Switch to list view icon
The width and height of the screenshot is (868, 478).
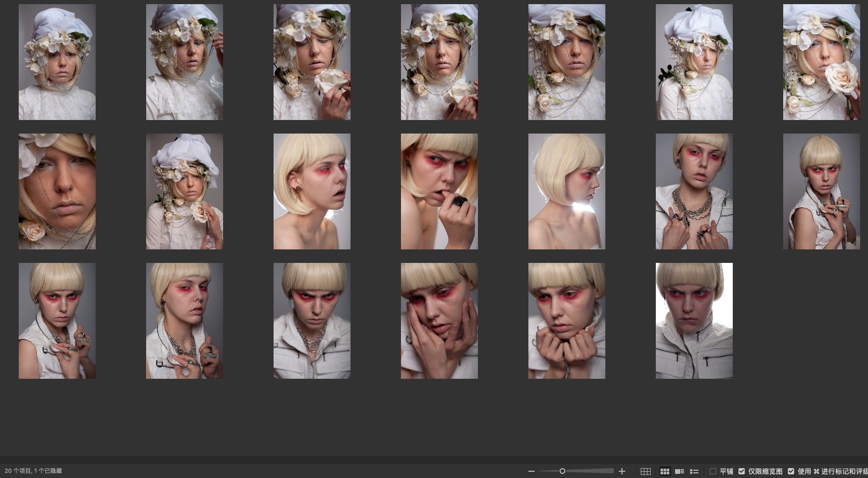(694, 471)
